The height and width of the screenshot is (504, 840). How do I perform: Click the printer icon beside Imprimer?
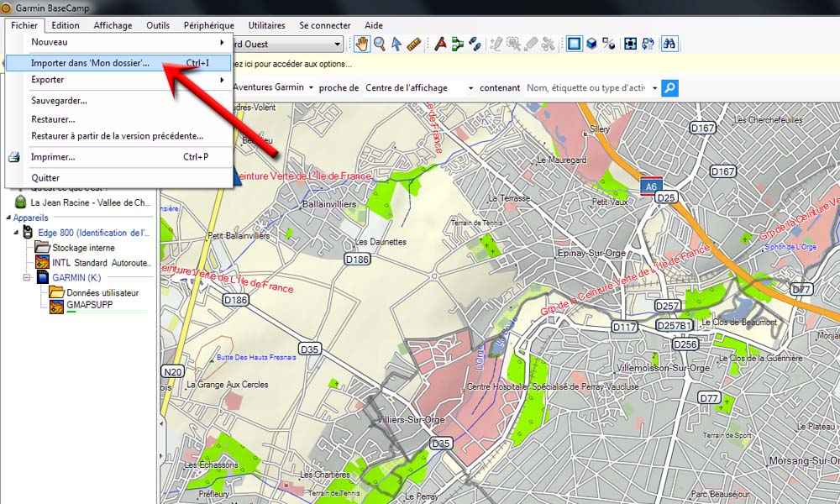pos(14,157)
